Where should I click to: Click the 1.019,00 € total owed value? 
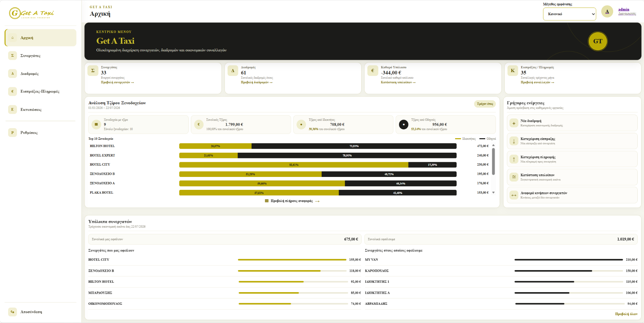click(625, 239)
